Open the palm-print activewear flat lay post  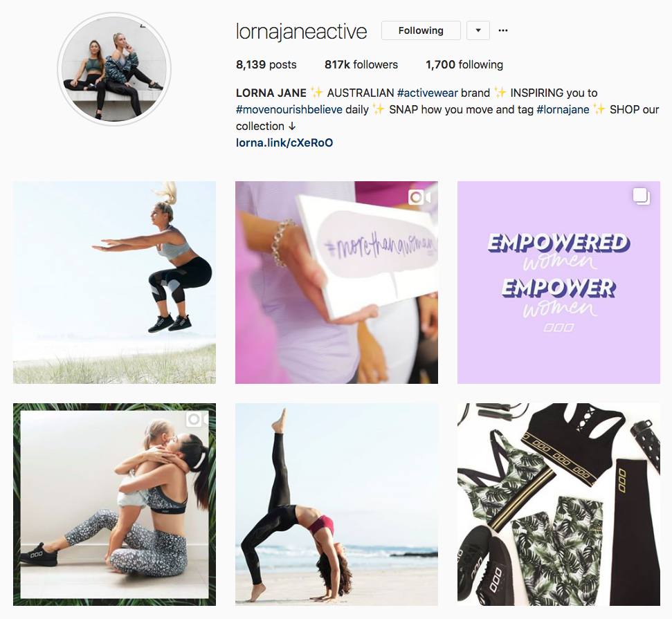pos(559,504)
